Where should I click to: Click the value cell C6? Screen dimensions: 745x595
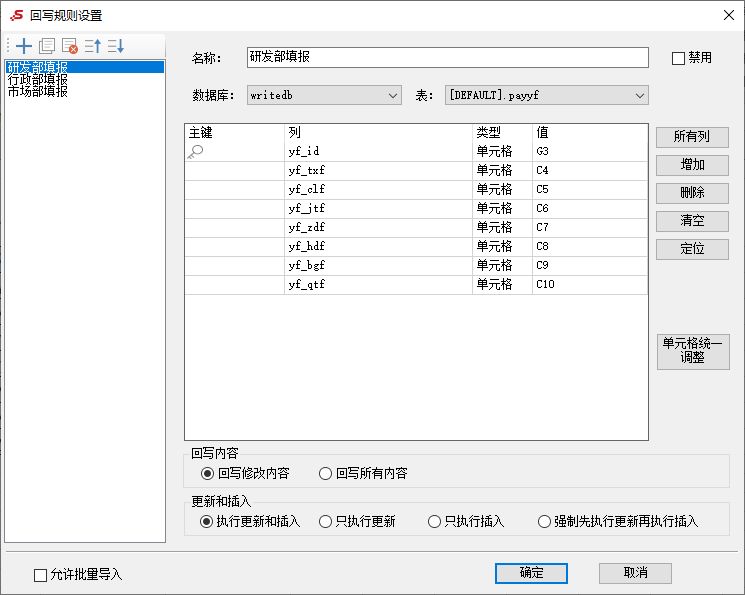(x=590, y=209)
